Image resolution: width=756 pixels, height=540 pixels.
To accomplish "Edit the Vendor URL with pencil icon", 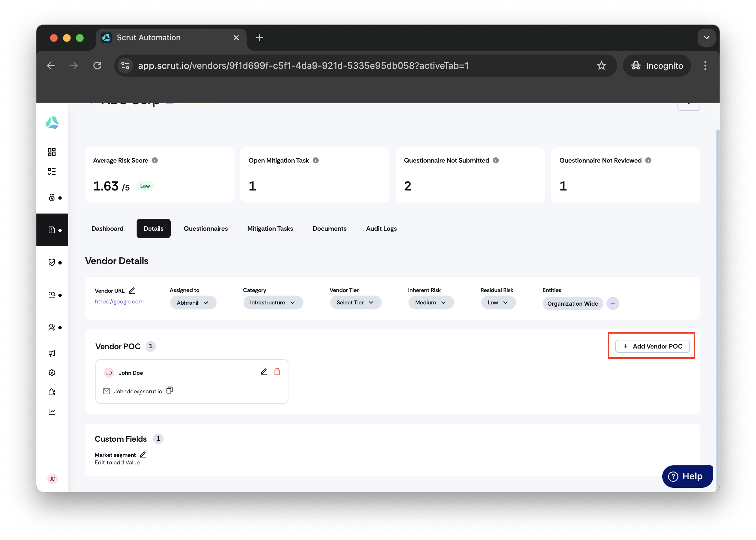I will (x=132, y=291).
